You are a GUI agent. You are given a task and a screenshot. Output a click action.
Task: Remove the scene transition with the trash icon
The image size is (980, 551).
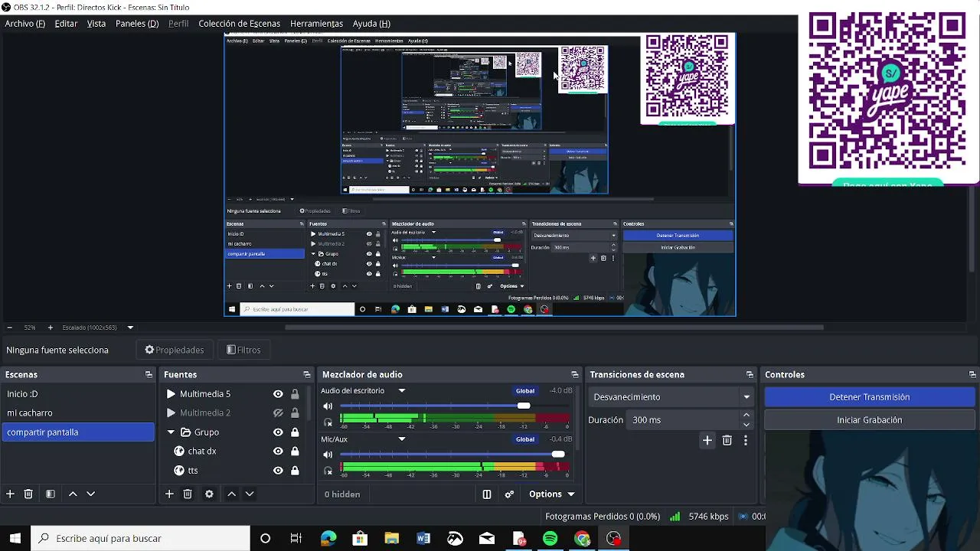(727, 441)
